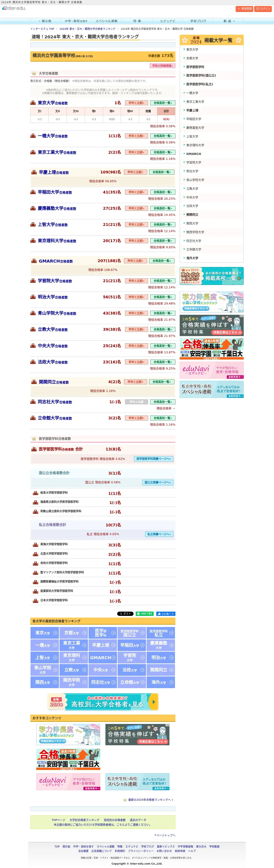Open the 中学・高校を探す menu
Screen dimensions: 274x868
click(x=76, y=21)
